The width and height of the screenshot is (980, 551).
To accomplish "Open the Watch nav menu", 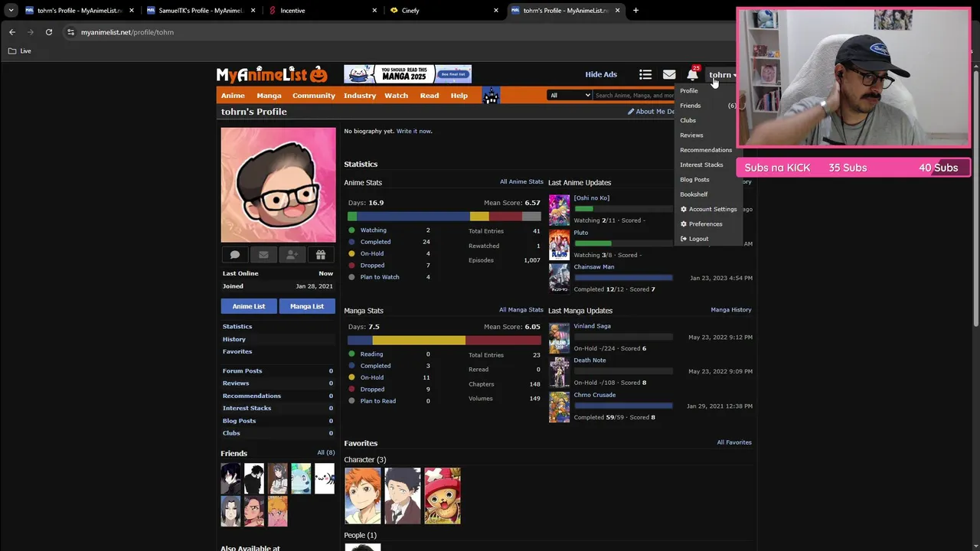I will pyautogui.click(x=396, y=96).
